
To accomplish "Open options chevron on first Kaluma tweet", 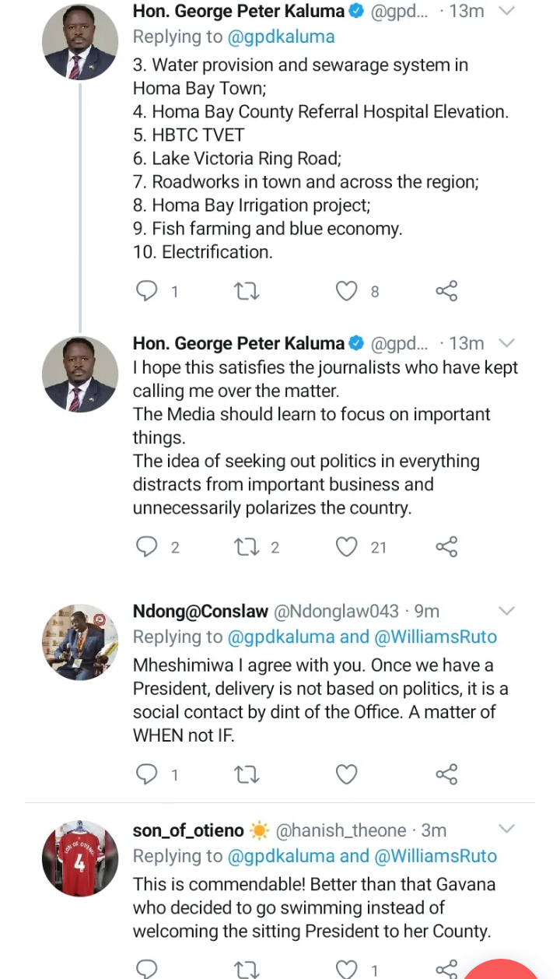I will [506, 11].
